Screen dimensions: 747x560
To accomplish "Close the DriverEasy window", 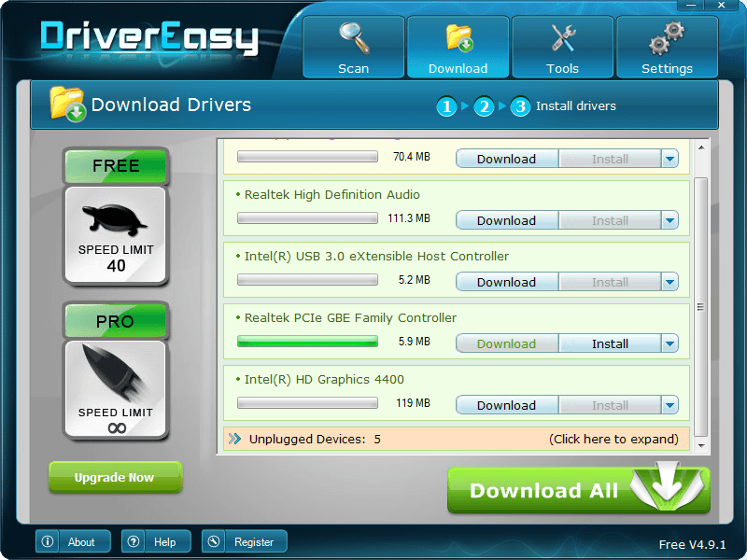I will [722, 6].
